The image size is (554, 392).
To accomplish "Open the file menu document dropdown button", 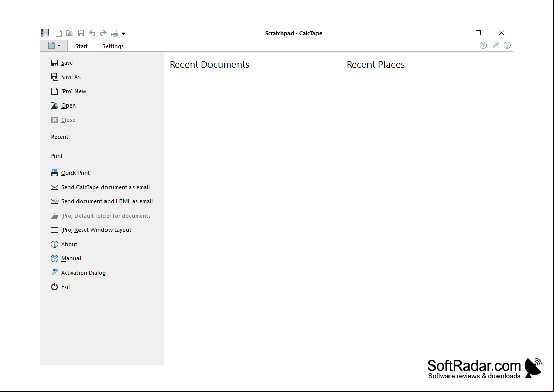I will [54, 46].
